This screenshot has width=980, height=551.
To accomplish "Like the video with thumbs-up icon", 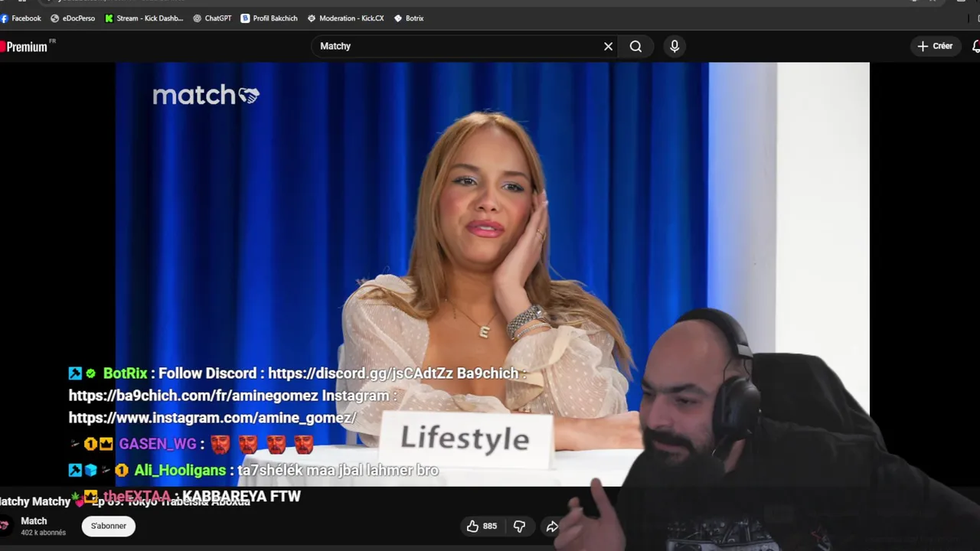I will tap(482, 526).
